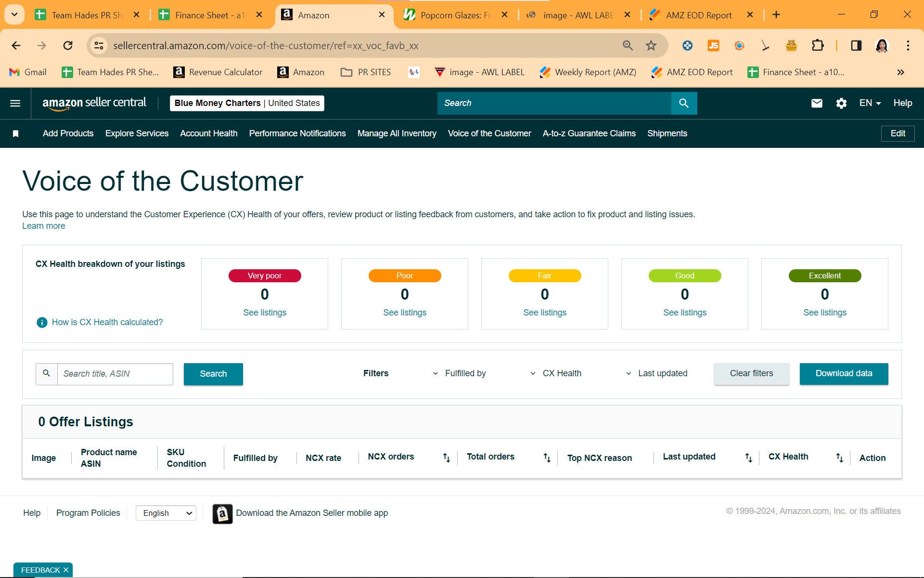Open A-to-z Guarantee Claims
Screen dimensions: 924x578
(589, 133)
